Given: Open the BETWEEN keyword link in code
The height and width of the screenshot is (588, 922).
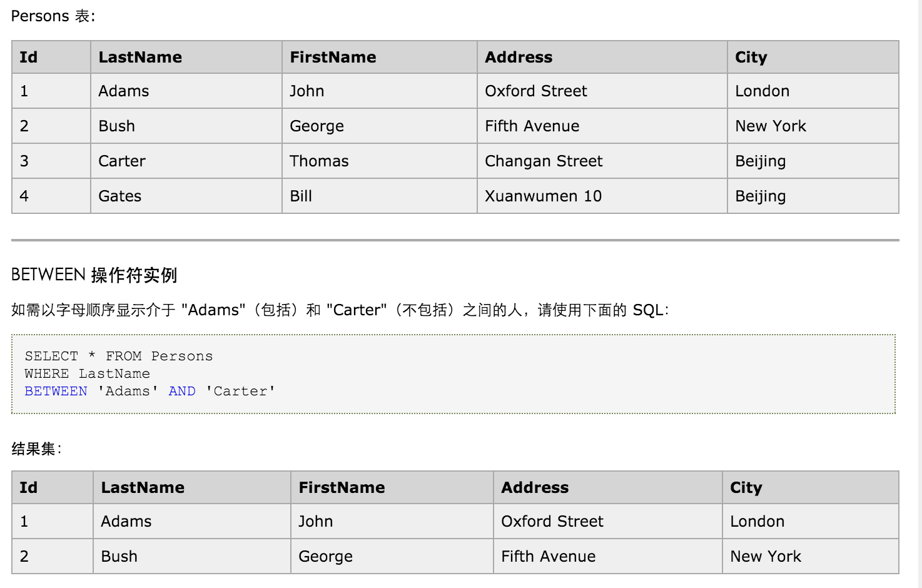Looking at the screenshot, I should click(x=56, y=391).
